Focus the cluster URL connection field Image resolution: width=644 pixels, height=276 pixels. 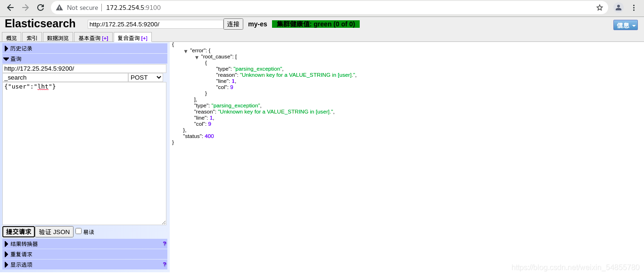156,24
